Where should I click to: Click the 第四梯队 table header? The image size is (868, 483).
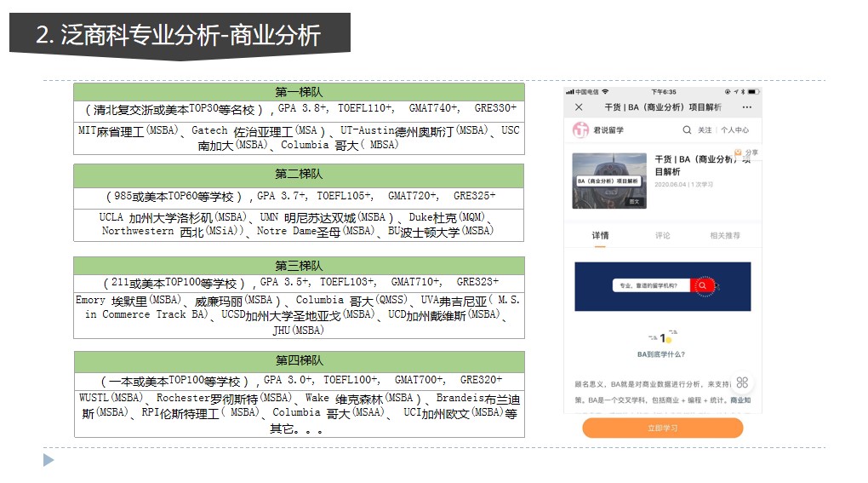click(299, 360)
